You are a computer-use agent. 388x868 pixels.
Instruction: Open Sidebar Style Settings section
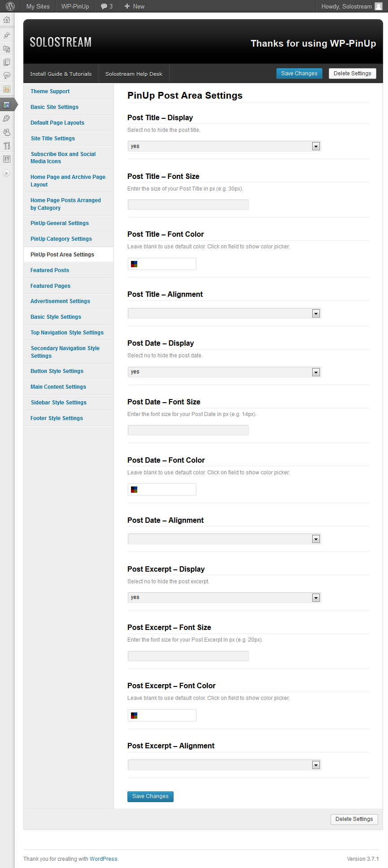69,403
